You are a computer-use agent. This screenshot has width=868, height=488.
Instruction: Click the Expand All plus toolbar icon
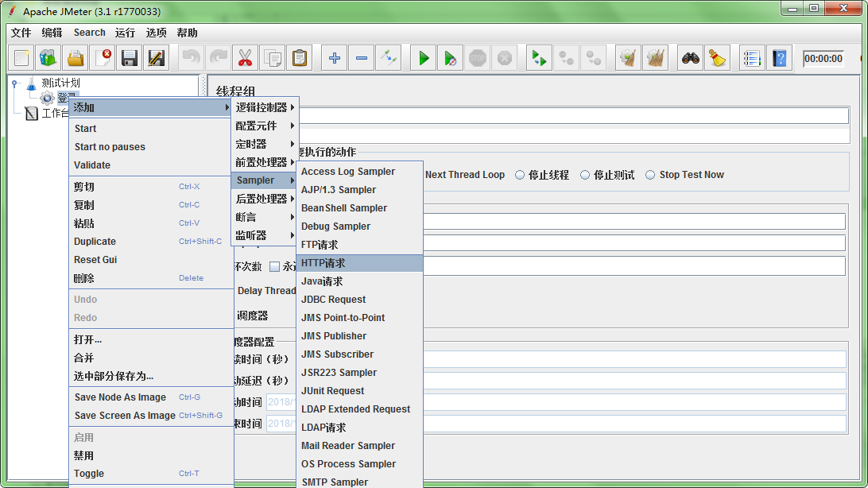[335, 58]
